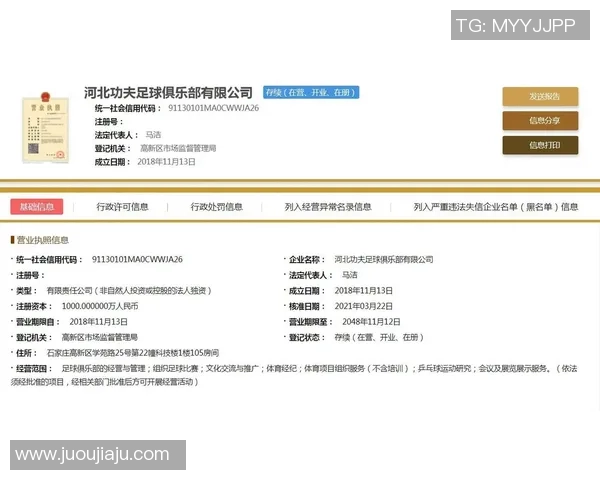Click the 类型 value 有限责任公司

pos(129,291)
